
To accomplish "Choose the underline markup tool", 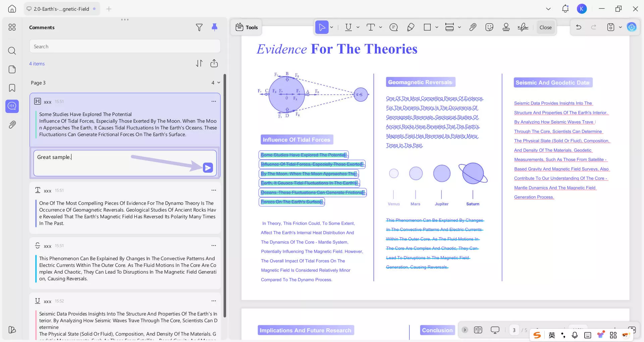I will [x=348, y=27].
